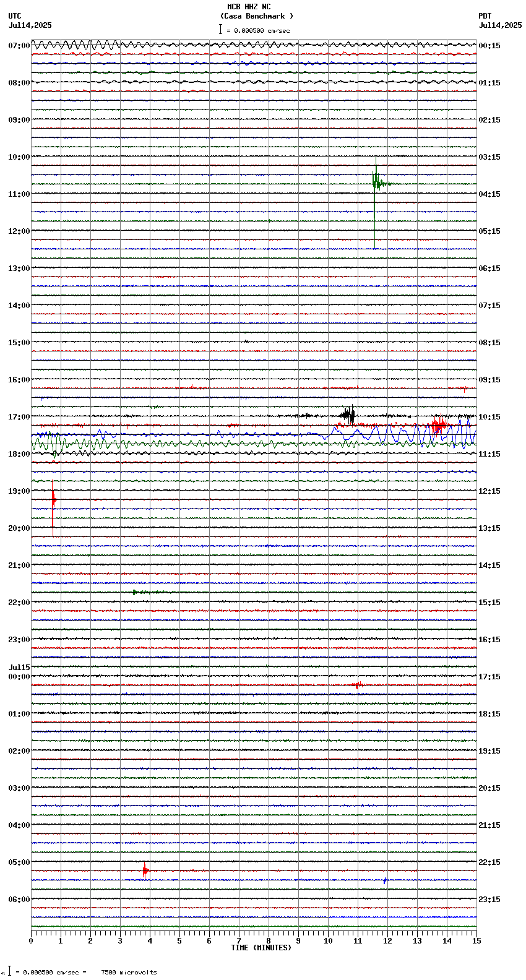Click the '00:15' PDT time label
526x980 pixels.
coord(489,46)
